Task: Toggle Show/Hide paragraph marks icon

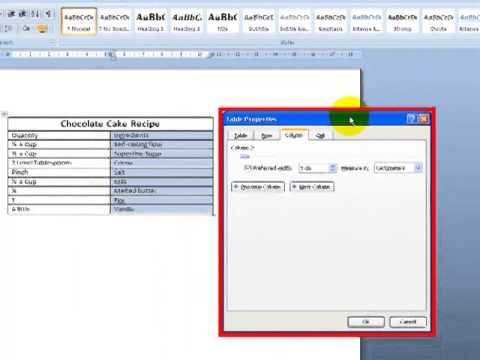Action: [x=48, y=14]
